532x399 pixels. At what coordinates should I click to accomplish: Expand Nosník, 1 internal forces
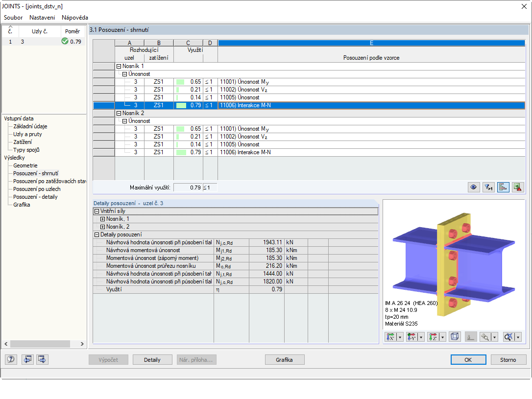tap(102, 219)
